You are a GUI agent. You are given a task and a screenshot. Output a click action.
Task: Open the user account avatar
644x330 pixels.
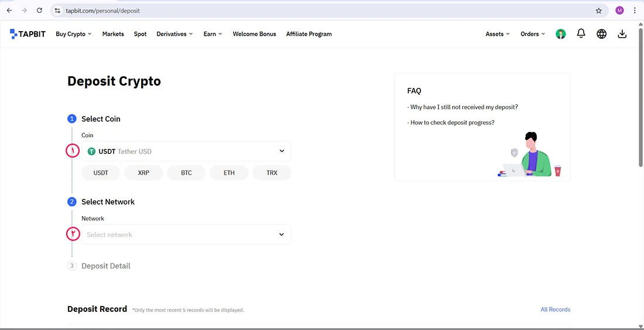(561, 34)
